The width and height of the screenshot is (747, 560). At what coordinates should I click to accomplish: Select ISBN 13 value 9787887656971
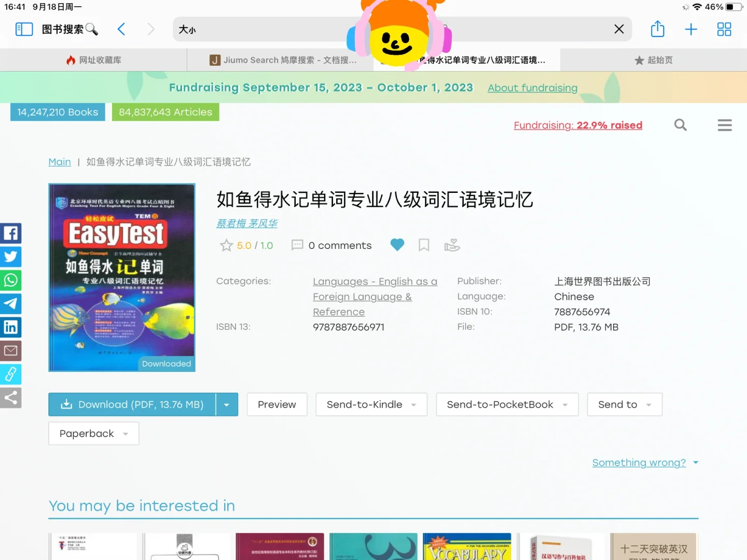(349, 327)
